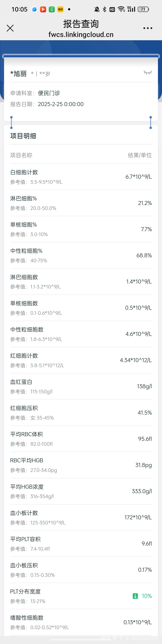The image size is (162, 644).
Task: Tap the green down-arrow low indicator
Action: (x=135, y=596)
